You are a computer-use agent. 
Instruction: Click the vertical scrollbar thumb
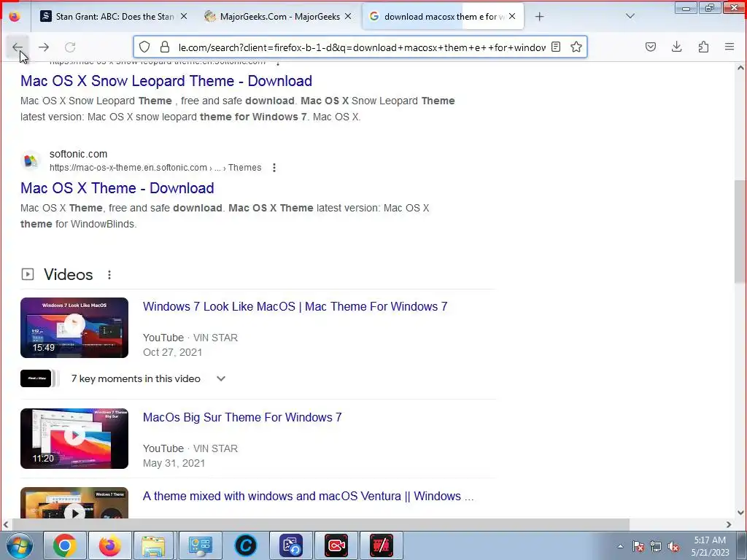point(740,233)
